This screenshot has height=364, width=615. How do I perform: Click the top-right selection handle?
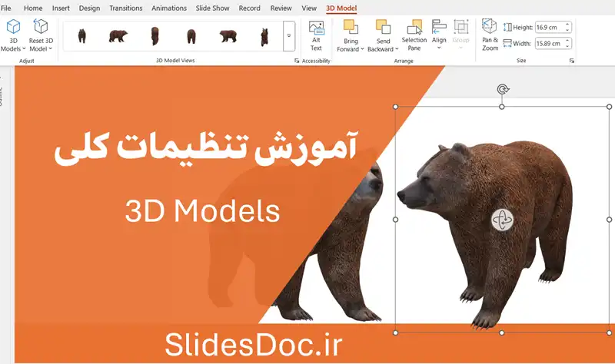pyautogui.click(x=609, y=107)
